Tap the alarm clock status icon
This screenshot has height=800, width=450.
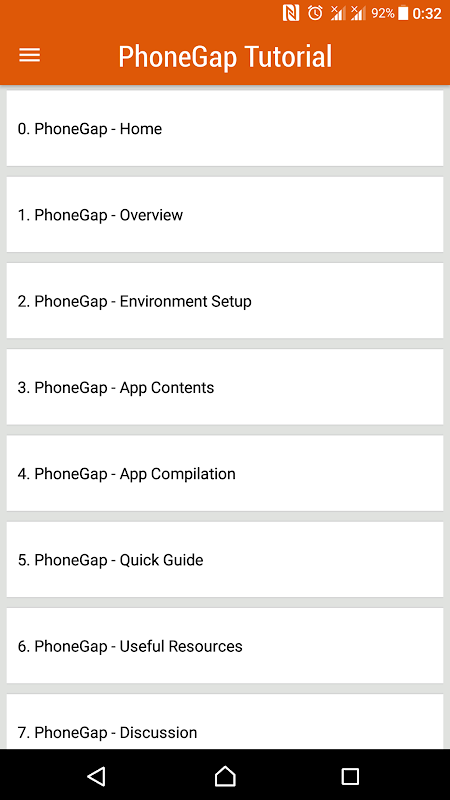315,13
